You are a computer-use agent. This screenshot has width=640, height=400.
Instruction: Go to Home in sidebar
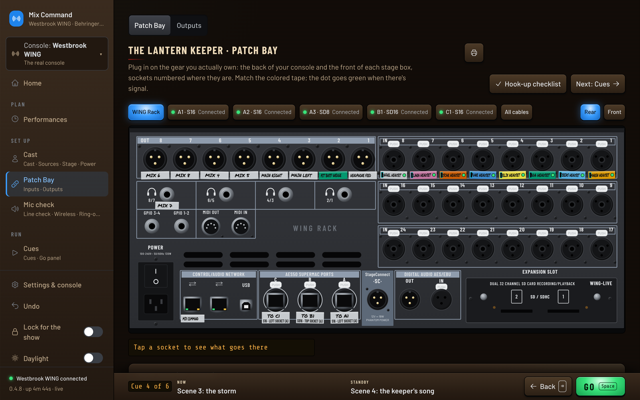[57, 83]
